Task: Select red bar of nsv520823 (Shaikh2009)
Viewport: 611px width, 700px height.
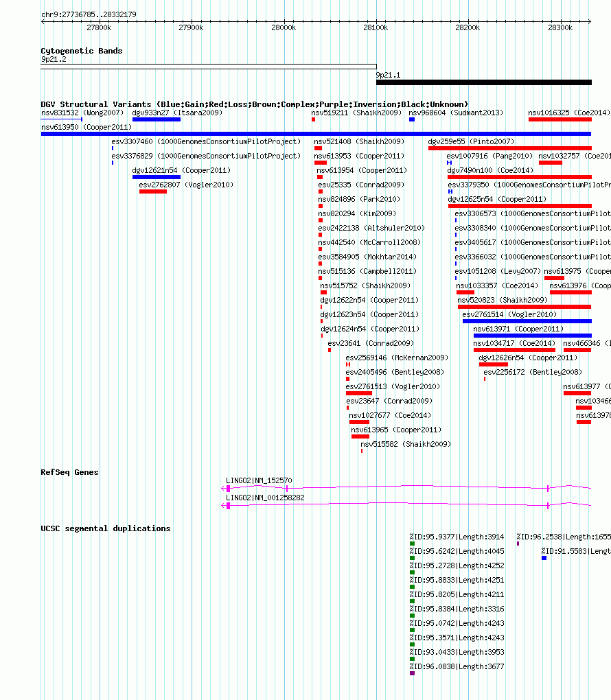Action: [x=524, y=307]
